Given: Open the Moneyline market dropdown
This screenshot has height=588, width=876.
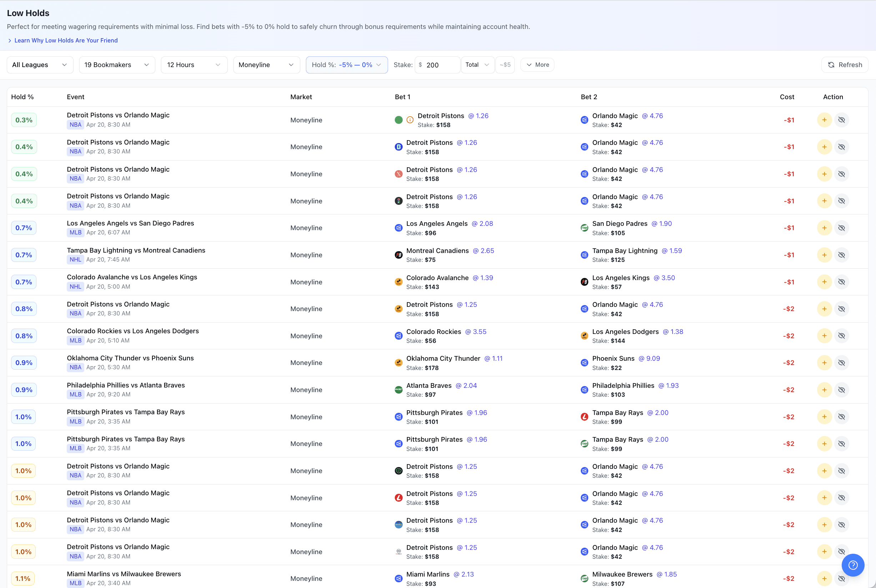Looking at the screenshot, I should [266, 65].
